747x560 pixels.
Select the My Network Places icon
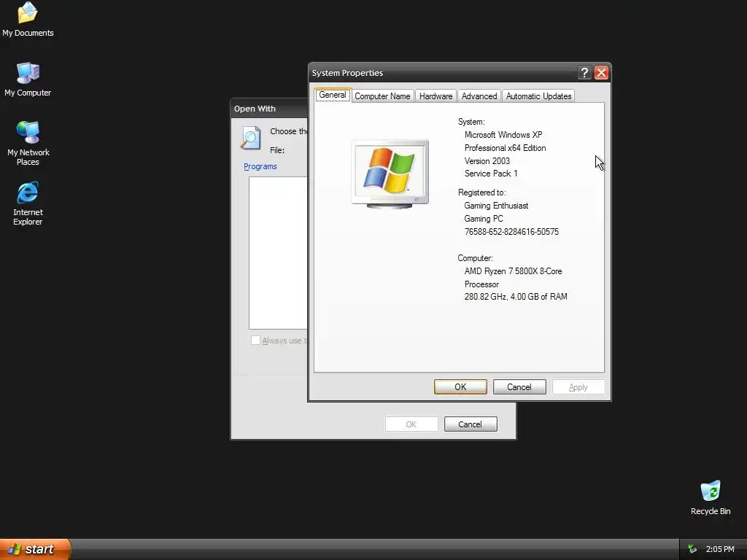28,143
